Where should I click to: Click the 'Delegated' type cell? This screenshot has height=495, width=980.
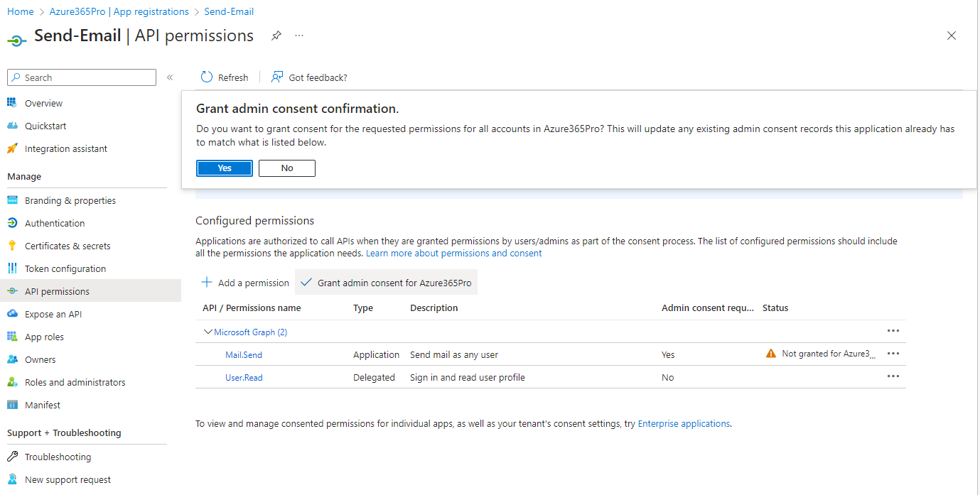pos(374,377)
